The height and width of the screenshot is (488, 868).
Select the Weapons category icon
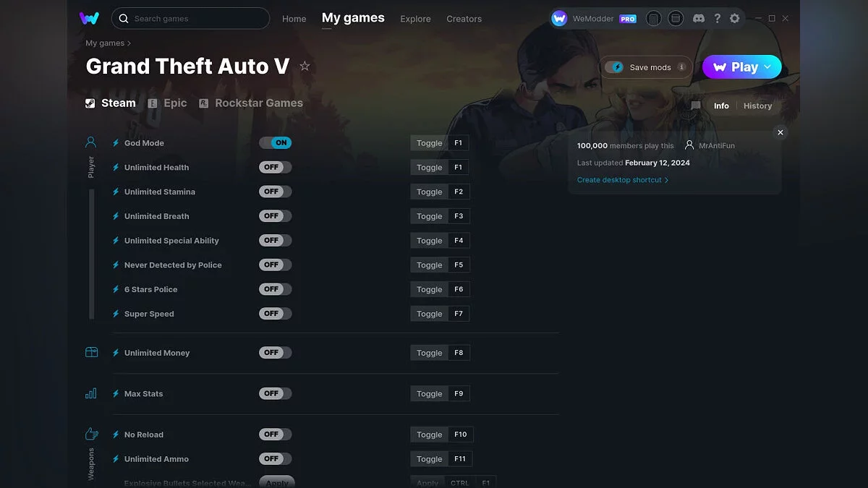point(91,434)
